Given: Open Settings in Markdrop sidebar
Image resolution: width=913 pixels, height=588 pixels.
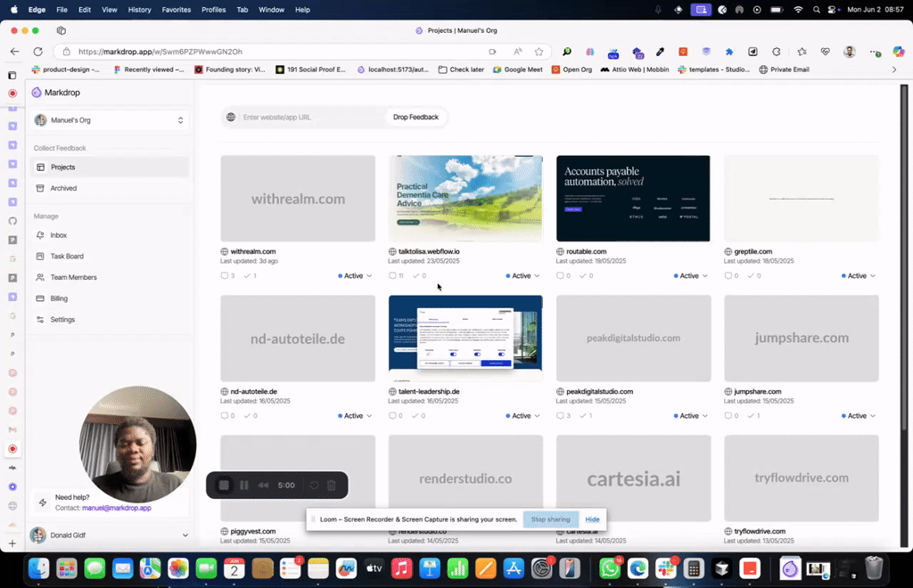Looking at the screenshot, I should tap(110, 319).
